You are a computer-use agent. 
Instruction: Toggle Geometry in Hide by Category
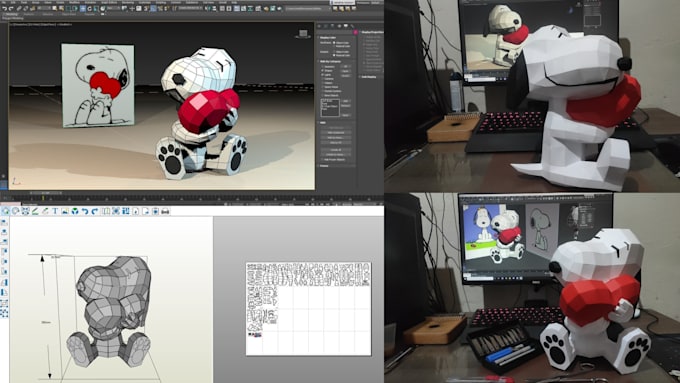pos(322,66)
